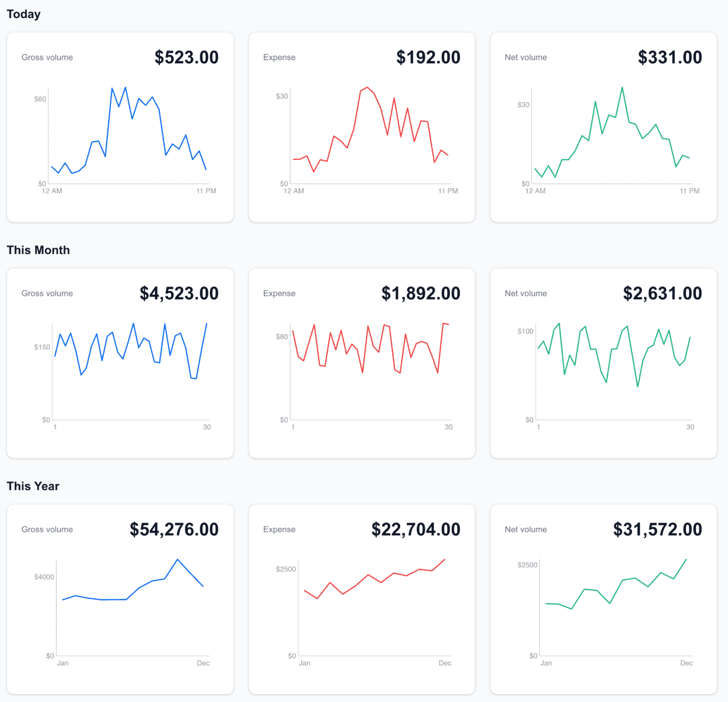Screen dimensions: 728x702
Task: Click the Today section heading
Action: [23, 14]
